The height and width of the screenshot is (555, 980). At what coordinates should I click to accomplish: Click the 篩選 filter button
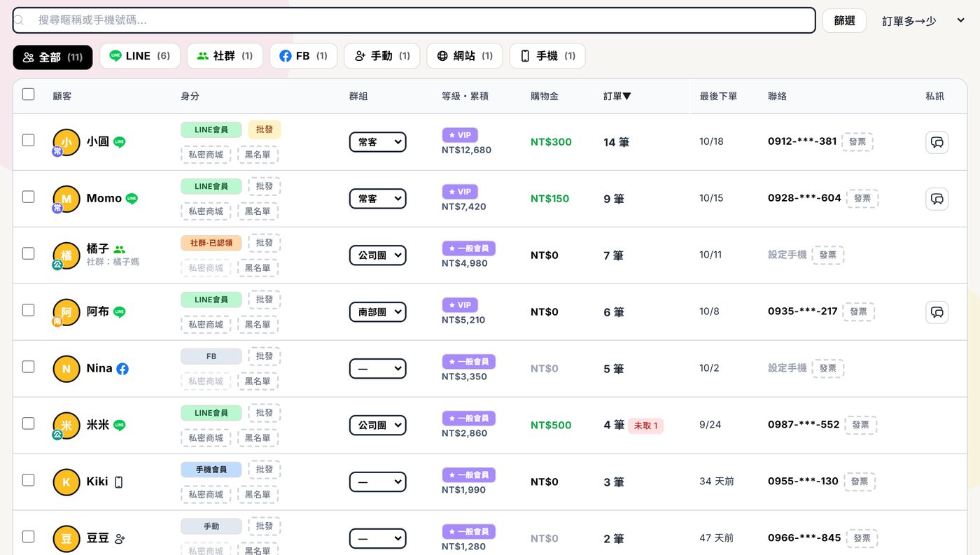coord(844,21)
